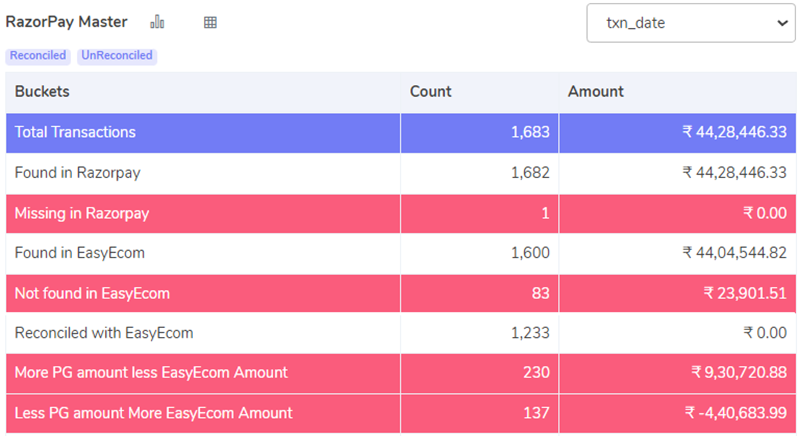Click the RazorPay Master title
798x436 pixels.
point(66,22)
